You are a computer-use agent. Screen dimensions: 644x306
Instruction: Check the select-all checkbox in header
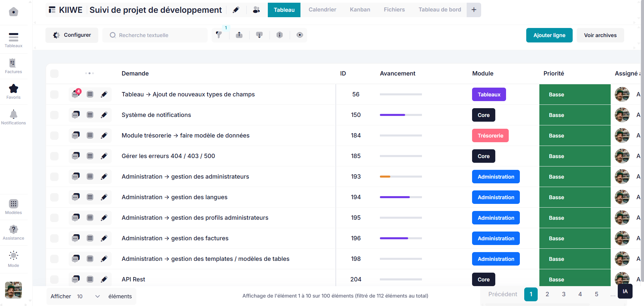point(54,73)
